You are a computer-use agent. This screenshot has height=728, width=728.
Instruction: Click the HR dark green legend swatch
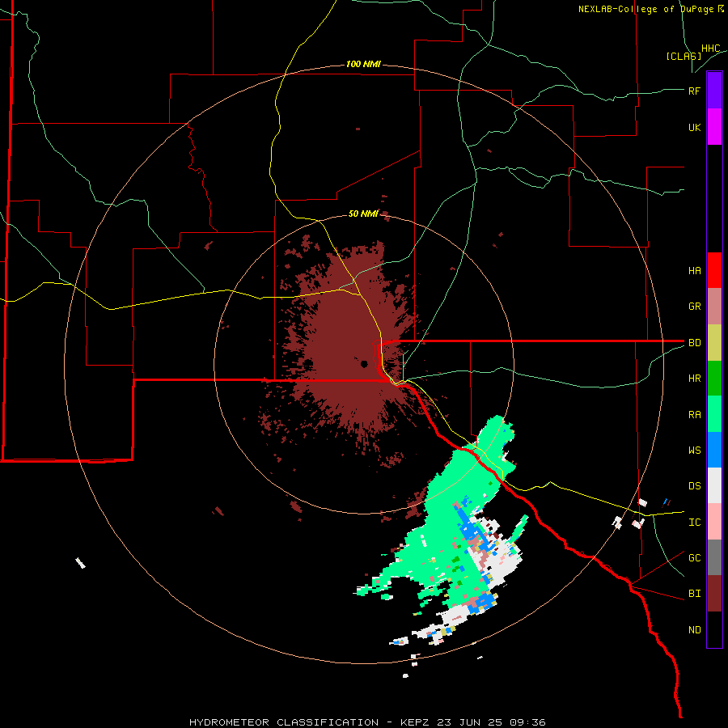point(714,379)
